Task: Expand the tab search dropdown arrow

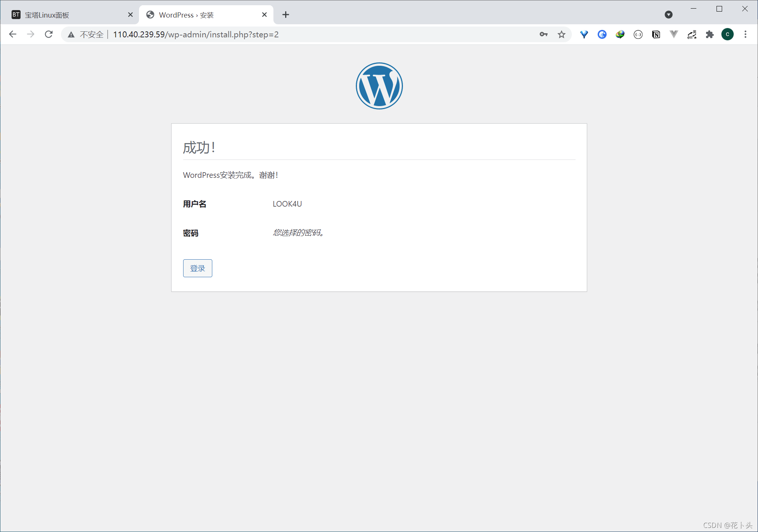Action: 669,15
